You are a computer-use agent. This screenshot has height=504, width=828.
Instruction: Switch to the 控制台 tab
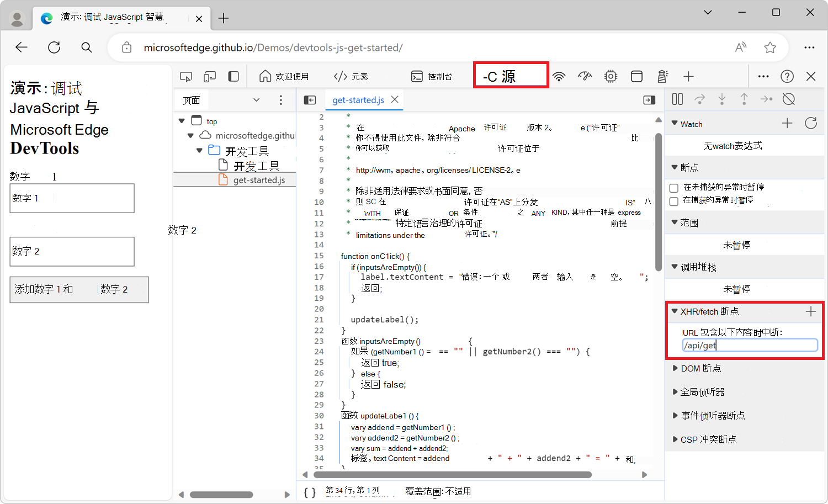click(x=432, y=76)
